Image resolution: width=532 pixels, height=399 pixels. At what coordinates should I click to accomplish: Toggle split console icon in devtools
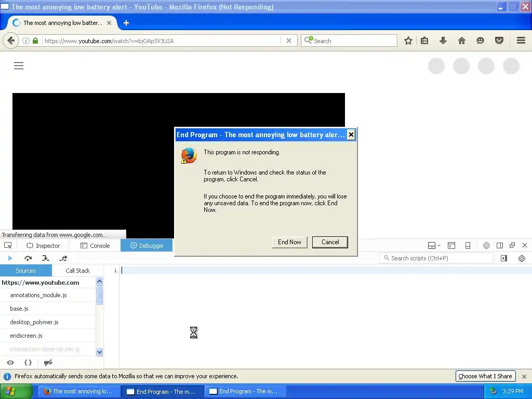(451, 245)
